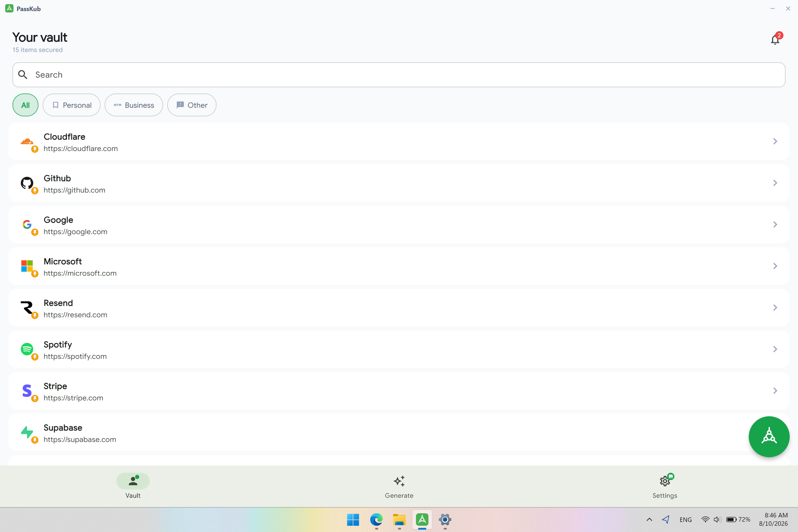This screenshot has height=532, width=798.
Task: Click the Wi-Fi tray icon
Action: pos(705,520)
